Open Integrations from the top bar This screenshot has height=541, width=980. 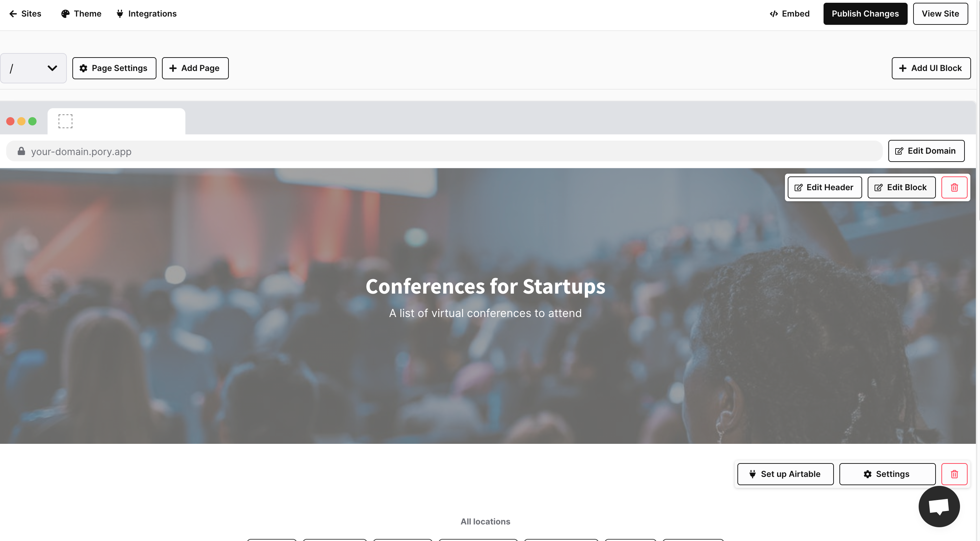click(x=146, y=14)
